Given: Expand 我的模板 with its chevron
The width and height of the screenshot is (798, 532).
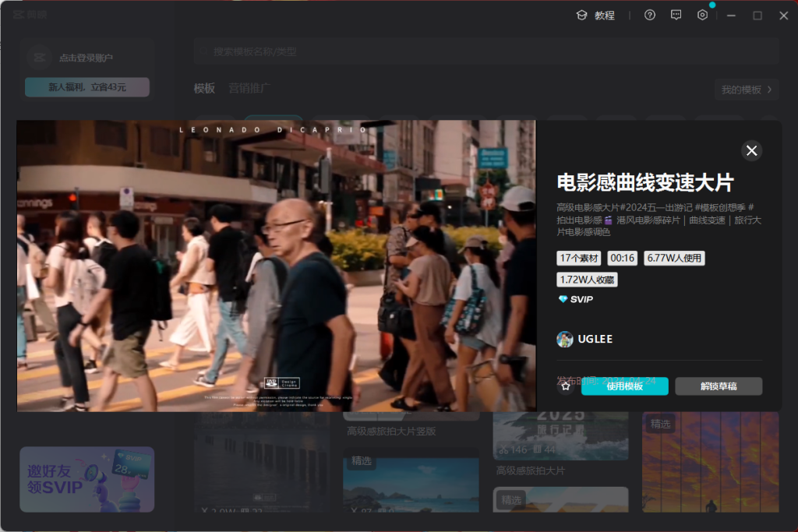Looking at the screenshot, I should pos(746,90).
